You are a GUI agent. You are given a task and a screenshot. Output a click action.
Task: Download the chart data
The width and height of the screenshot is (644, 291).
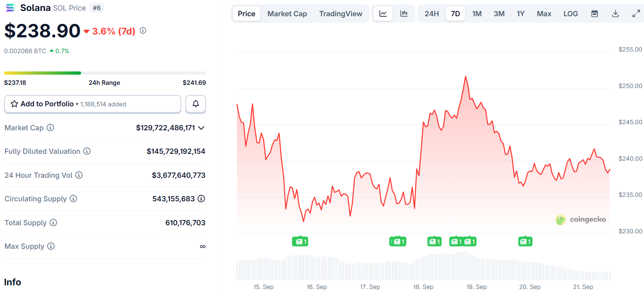(x=615, y=14)
